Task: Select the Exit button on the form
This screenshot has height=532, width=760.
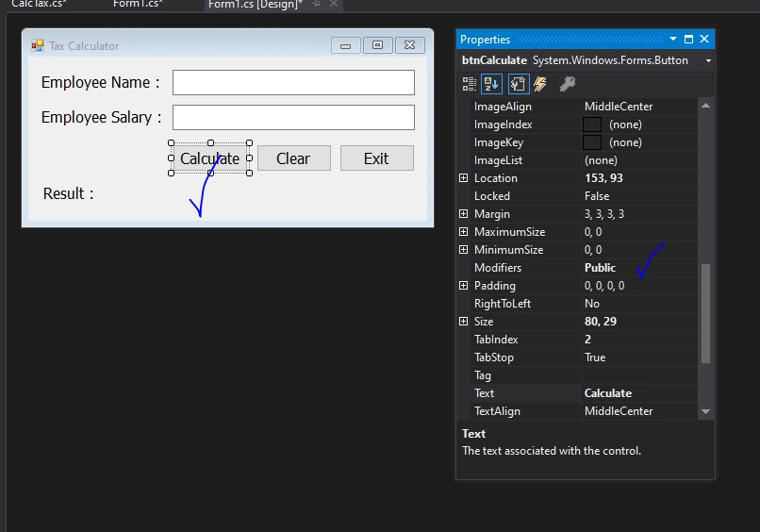Action: [376, 158]
